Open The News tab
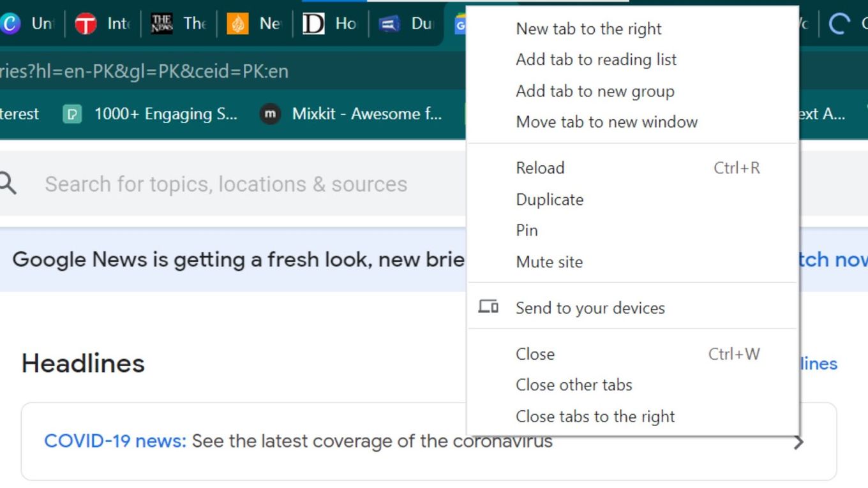 tap(178, 24)
